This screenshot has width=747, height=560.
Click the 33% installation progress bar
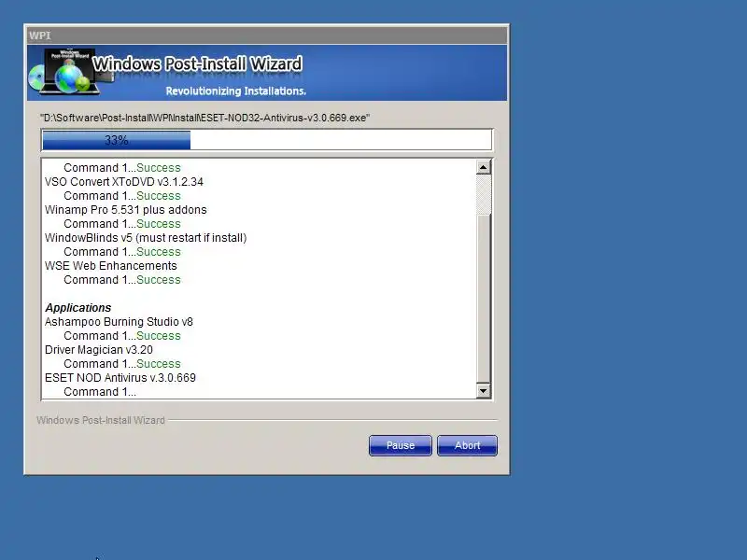(267, 140)
